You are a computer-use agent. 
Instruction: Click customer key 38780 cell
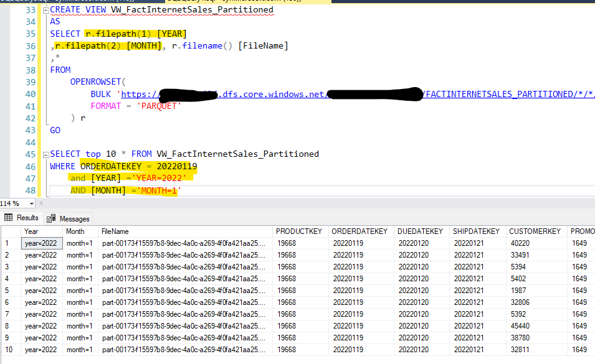click(x=536, y=338)
